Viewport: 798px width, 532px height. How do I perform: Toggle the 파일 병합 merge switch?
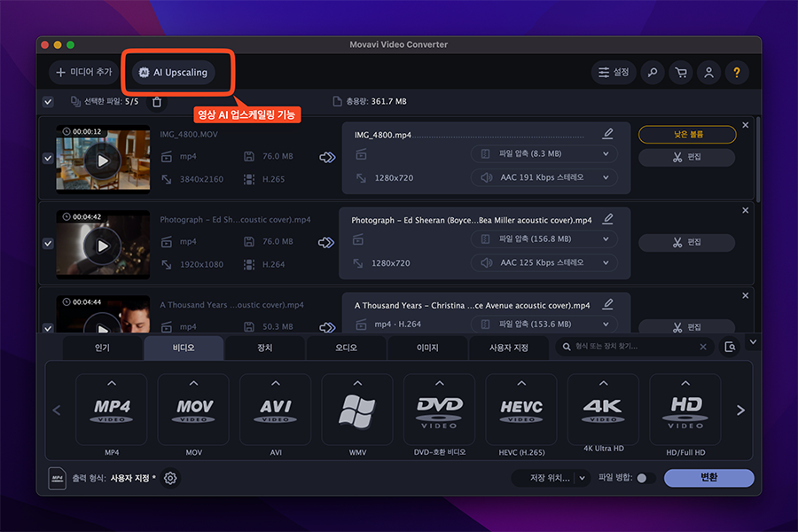pyautogui.click(x=645, y=478)
